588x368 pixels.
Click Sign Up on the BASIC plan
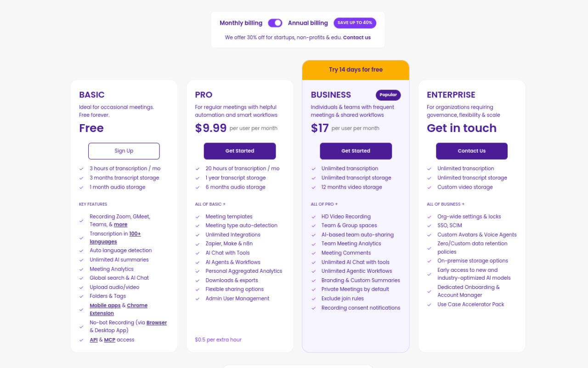point(124,151)
